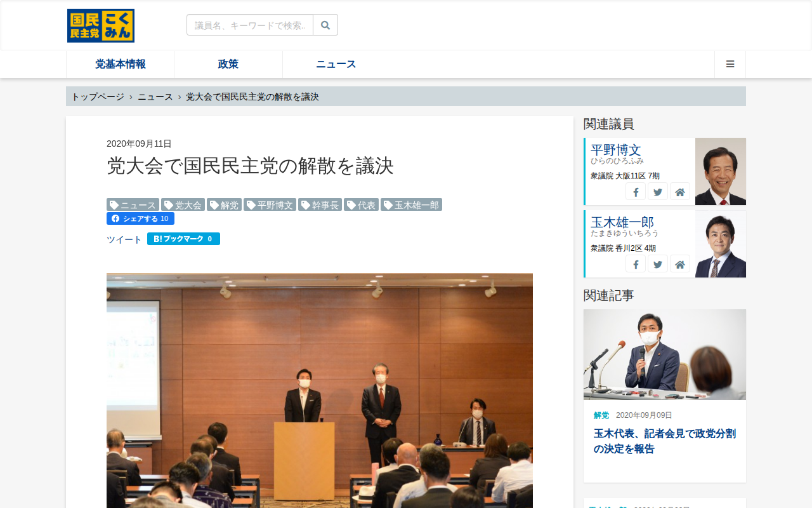Click the 解党 category label on related article
Image resolution: width=812 pixels, height=508 pixels.
(601, 415)
